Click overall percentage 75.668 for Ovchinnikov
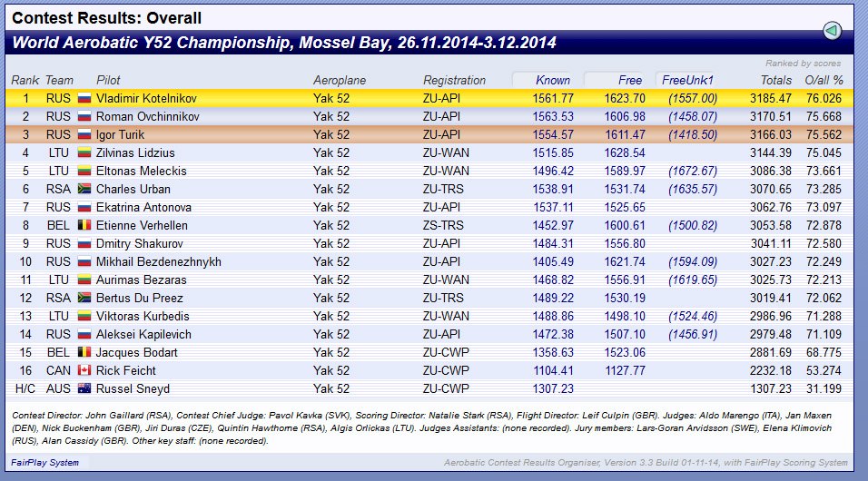868x481 pixels. [824, 117]
